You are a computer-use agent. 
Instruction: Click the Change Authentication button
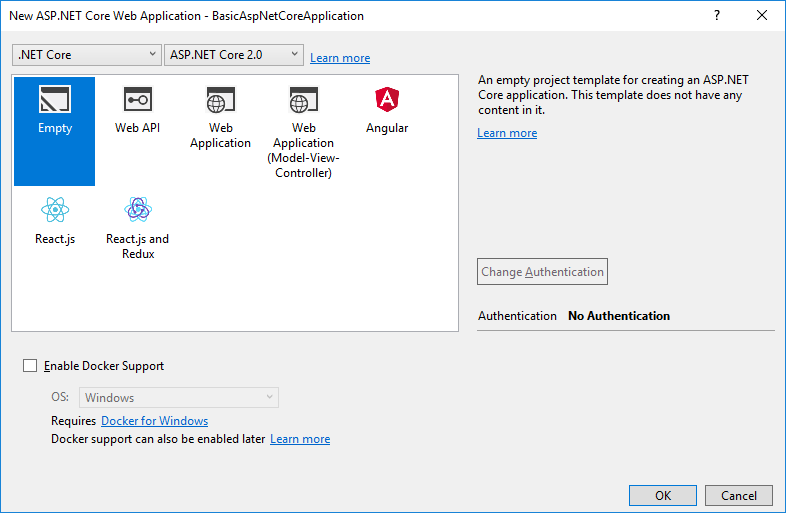coord(542,272)
